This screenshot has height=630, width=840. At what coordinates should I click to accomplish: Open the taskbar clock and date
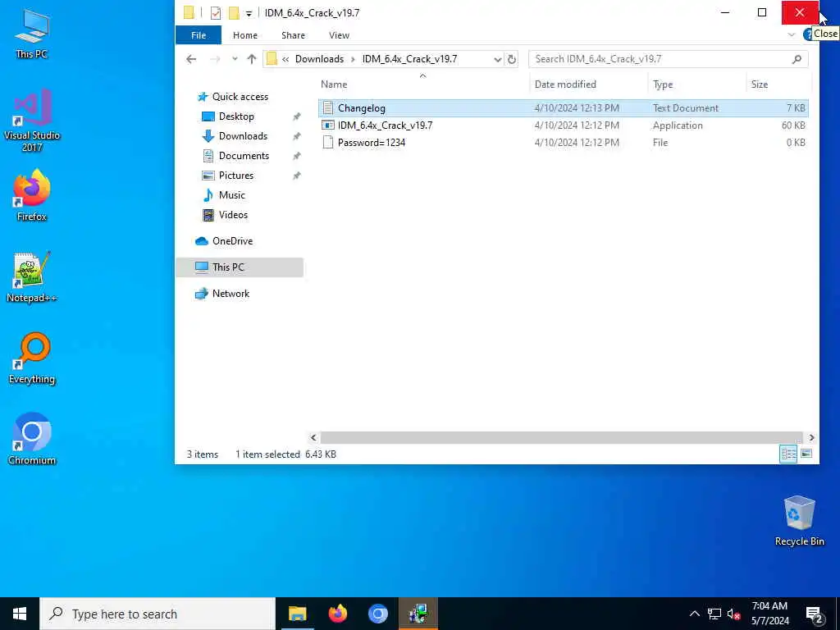[x=769, y=614]
